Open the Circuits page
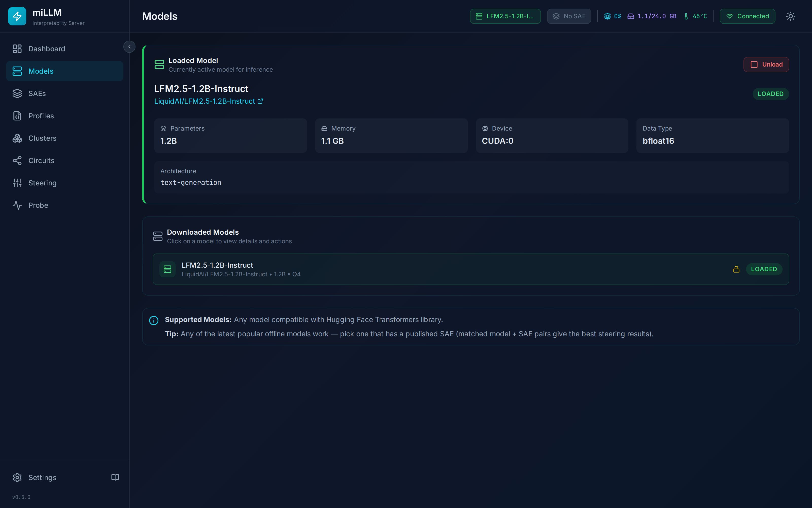The height and width of the screenshot is (508, 812). tap(64, 161)
